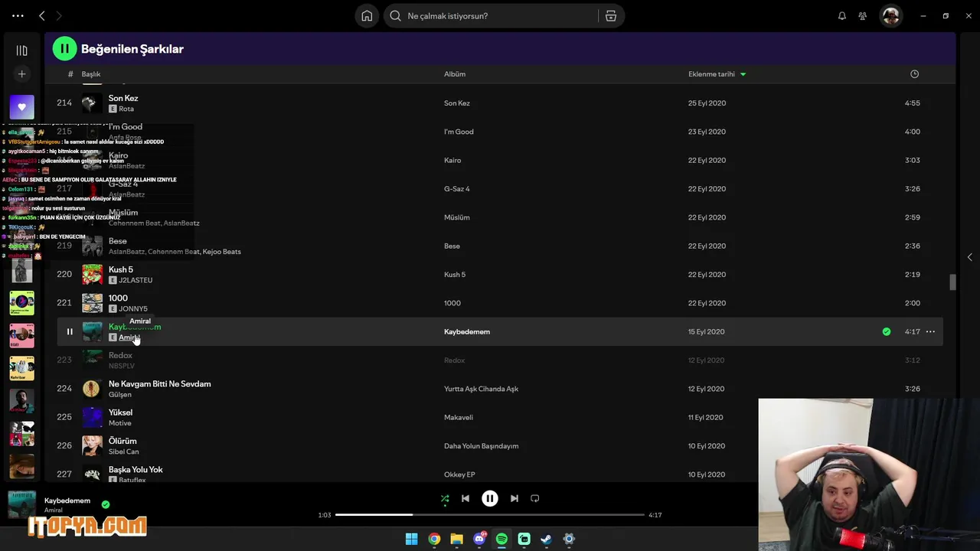Open the Müslüm album link
Viewport: 980px width, 551px height.
pyautogui.click(x=457, y=217)
